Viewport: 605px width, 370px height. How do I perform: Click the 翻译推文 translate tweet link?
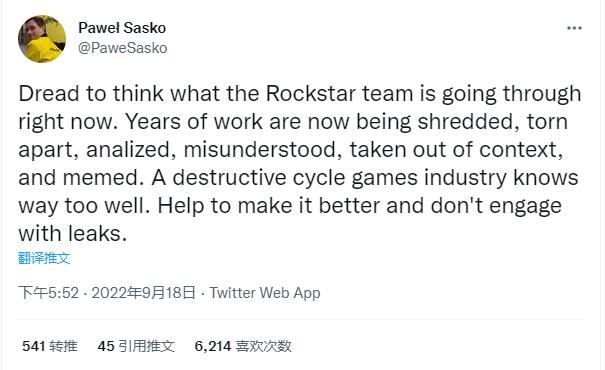click(x=44, y=258)
